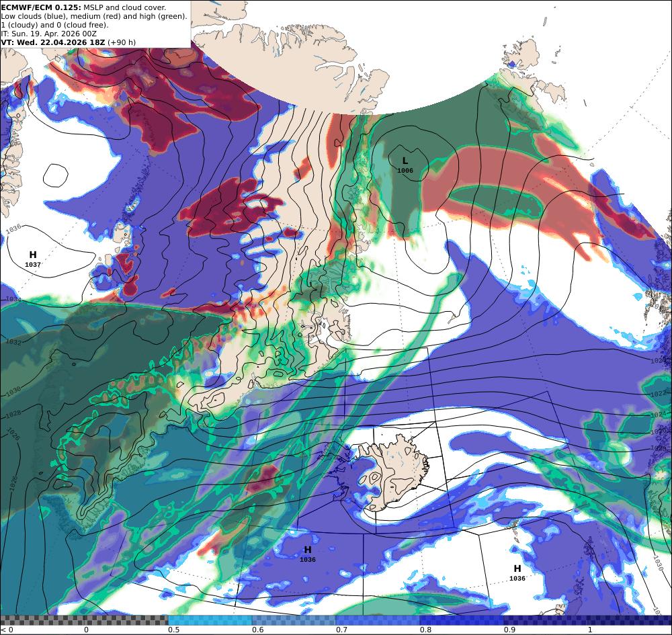Click the 'VT: Wed. 22.04.2026 18Z' valid time
672x635 pixels.
pos(53,42)
